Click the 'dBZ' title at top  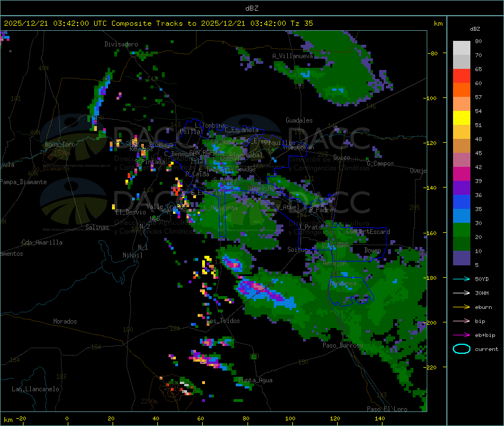coord(251,8)
